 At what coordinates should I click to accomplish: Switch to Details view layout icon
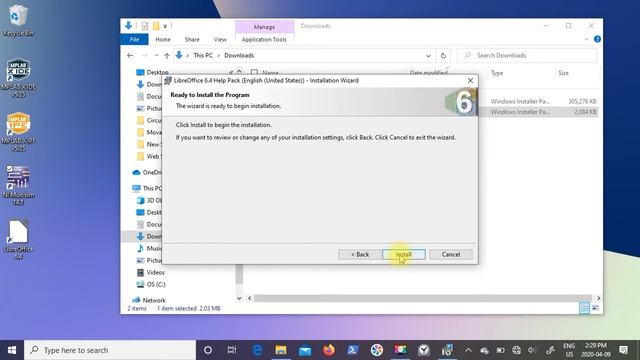click(x=584, y=308)
